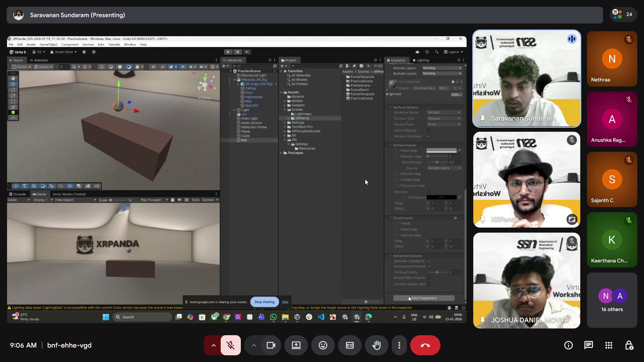Click the Unity Pause button
This screenshot has width=644, height=362.
tap(237, 52)
